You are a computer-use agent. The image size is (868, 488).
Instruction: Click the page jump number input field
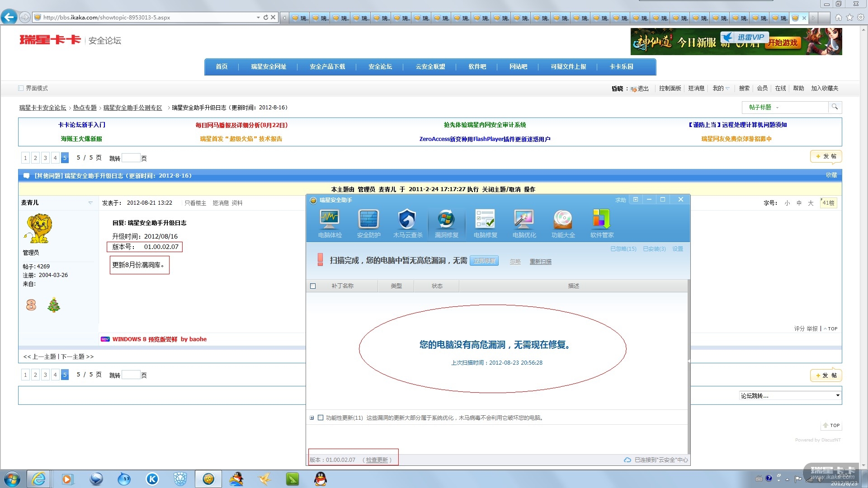point(131,158)
